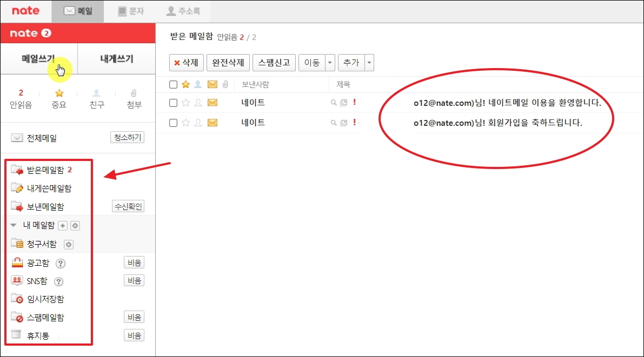
Task: Filter by 안읽음 unread mails
Action: [21, 99]
